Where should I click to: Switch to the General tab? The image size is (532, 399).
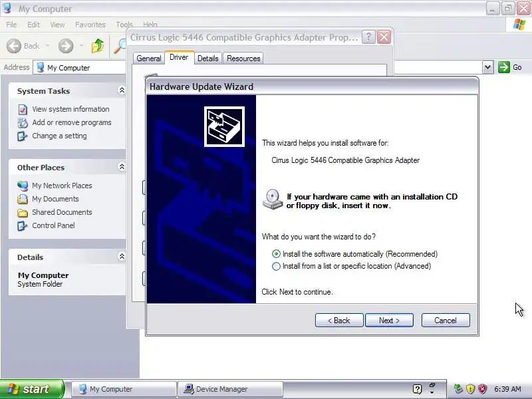[x=148, y=59]
